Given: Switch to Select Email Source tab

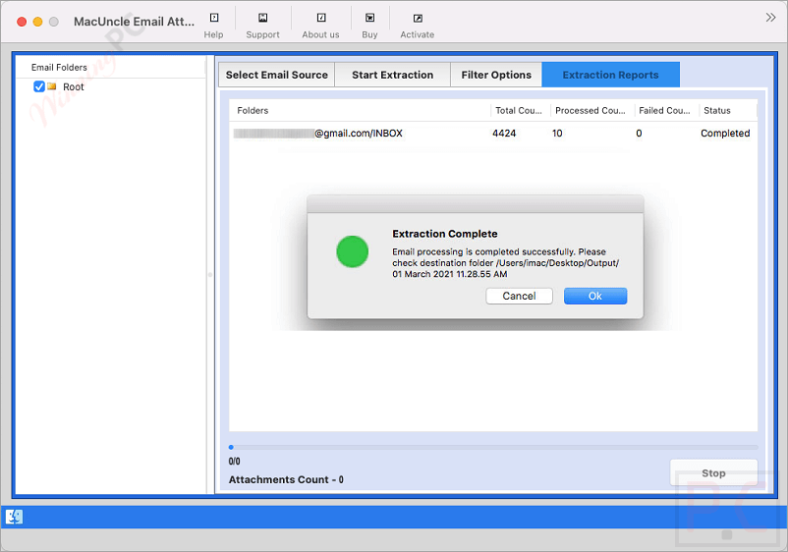Looking at the screenshot, I should click(276, 75).
